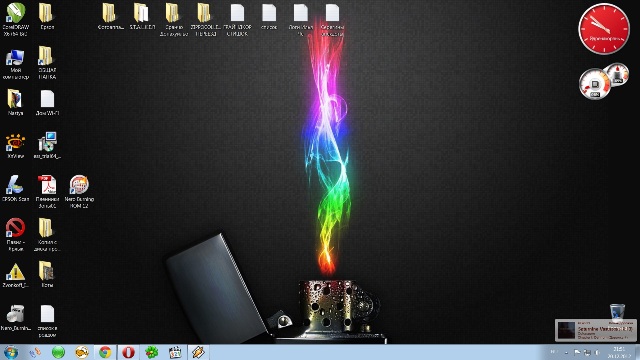Click the input language indicator in tray
640x360 pixels.
tap(553, 352)
